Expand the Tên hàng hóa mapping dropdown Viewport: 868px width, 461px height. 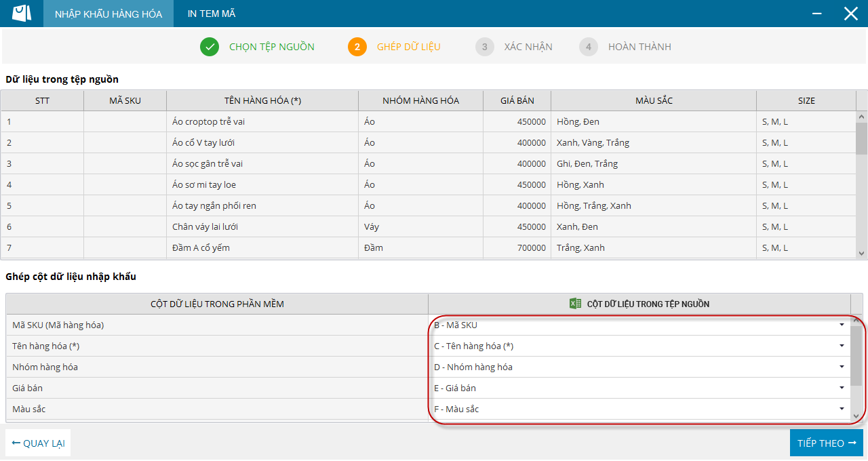coord(842,346)
